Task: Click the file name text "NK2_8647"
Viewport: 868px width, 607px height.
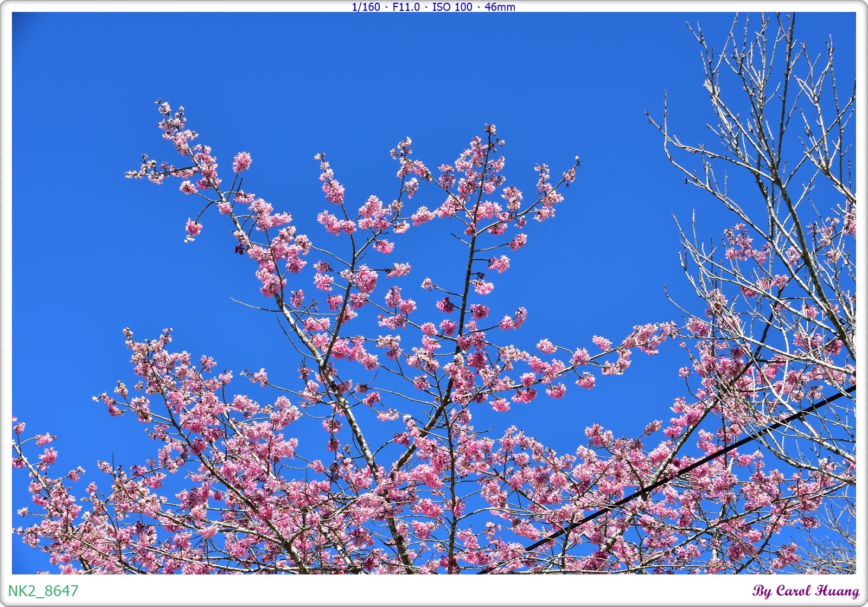Action: (43, 590)
